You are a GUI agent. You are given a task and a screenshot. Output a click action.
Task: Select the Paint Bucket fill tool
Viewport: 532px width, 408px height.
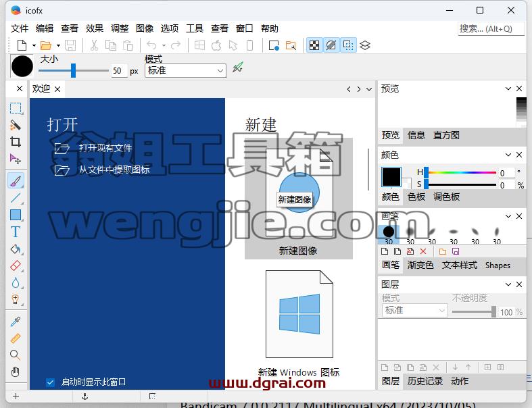click(16, 249)
